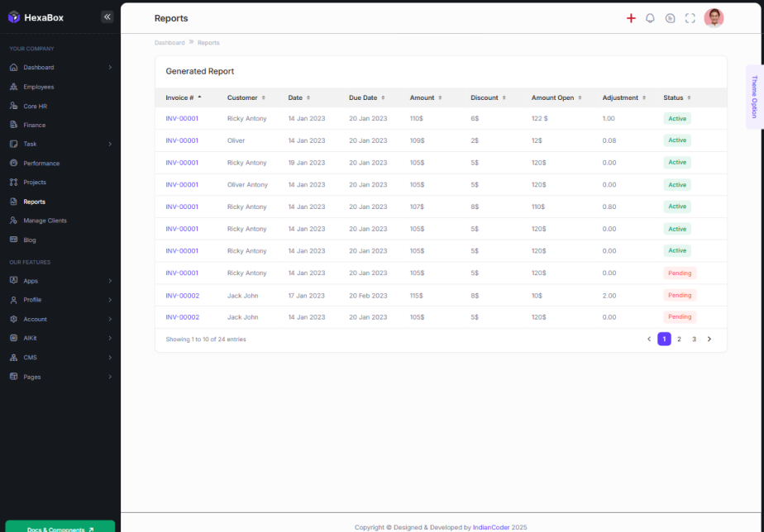Click the next page arrow in pagination
Screen dimensions: 764x532
click(x=709, y=339)
